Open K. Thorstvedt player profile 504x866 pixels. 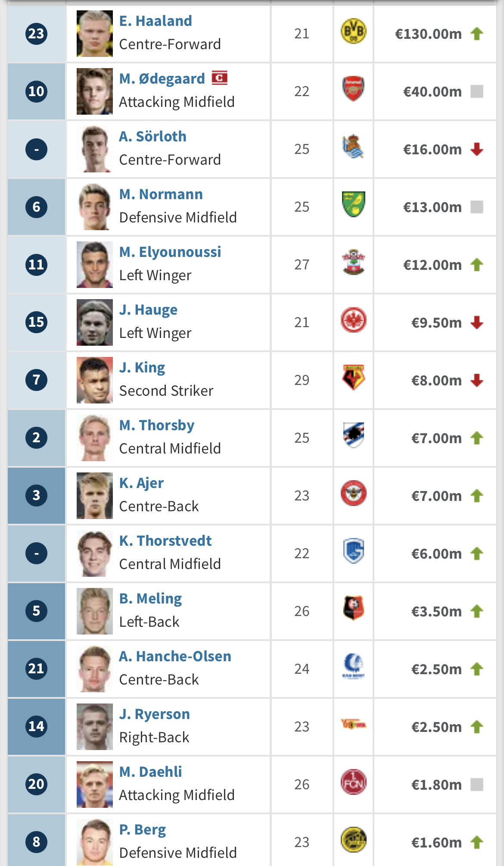click(x=165, y=541)
